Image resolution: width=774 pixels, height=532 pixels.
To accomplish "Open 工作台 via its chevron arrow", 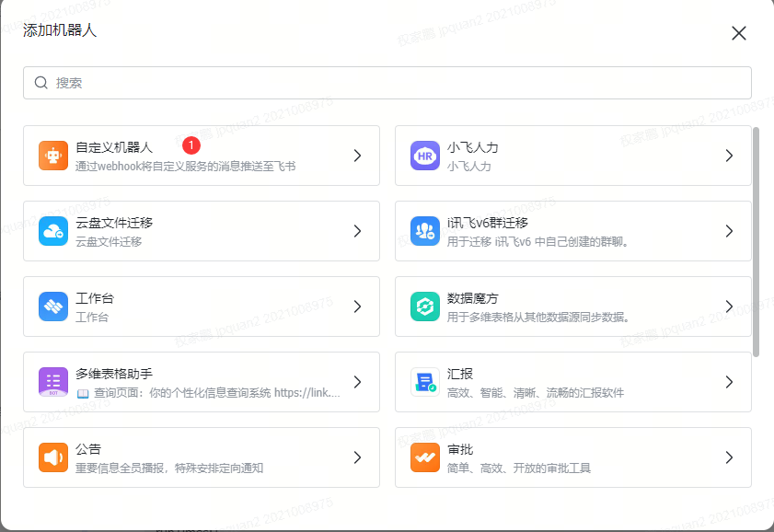I will tap(357, 306).
